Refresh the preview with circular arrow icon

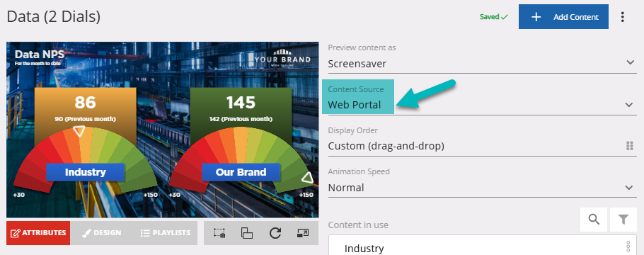(275, 233)
